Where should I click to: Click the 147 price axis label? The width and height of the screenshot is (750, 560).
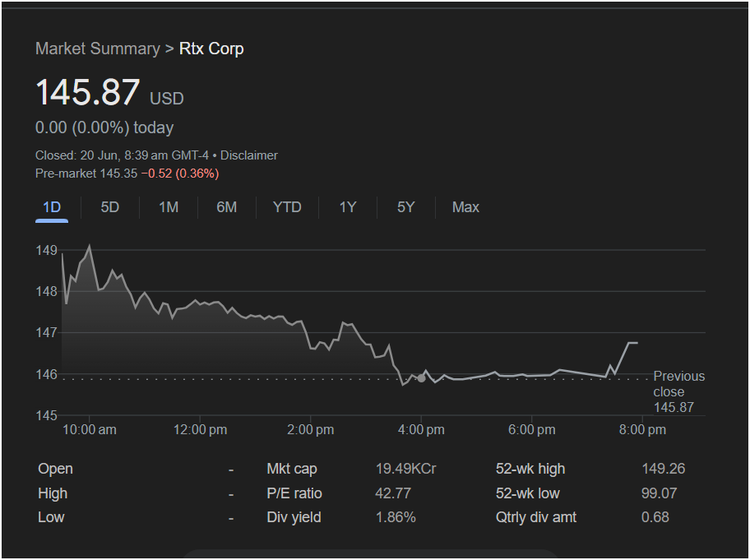pyautogui.click(x=46, y=332)
